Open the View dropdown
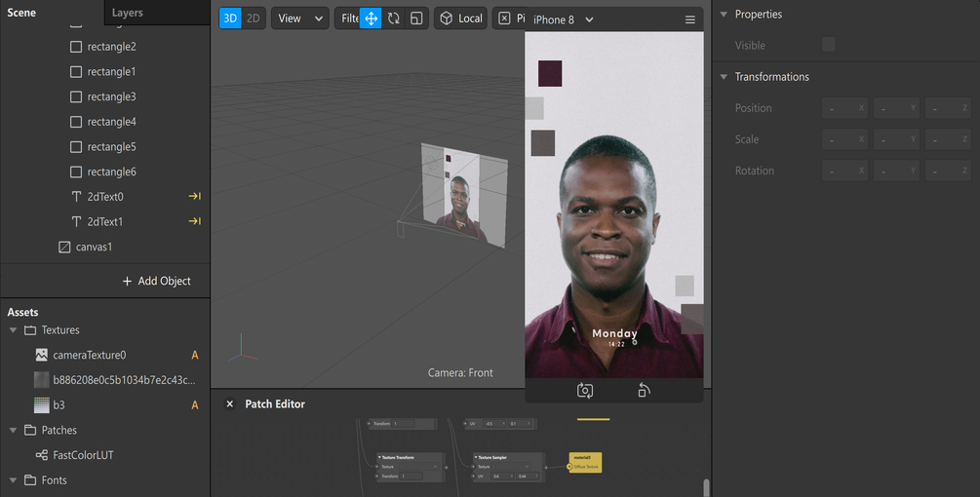 tap(300, 19)
